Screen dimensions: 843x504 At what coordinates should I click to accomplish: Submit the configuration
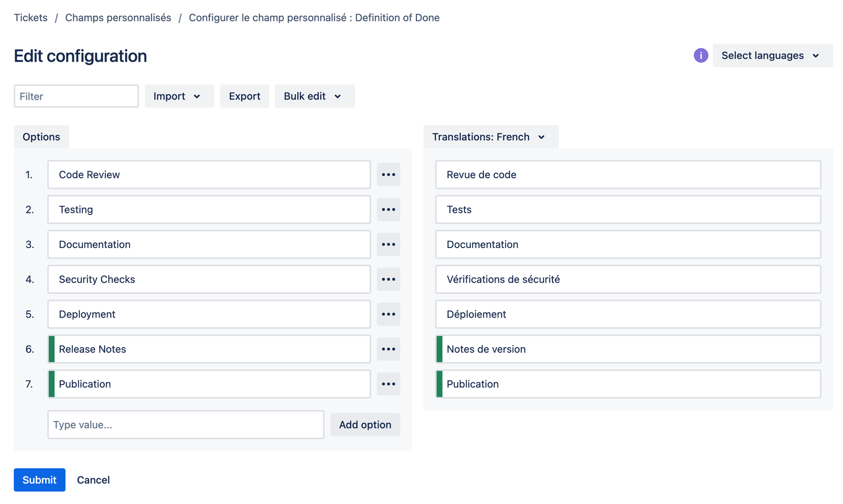point(39,480)
